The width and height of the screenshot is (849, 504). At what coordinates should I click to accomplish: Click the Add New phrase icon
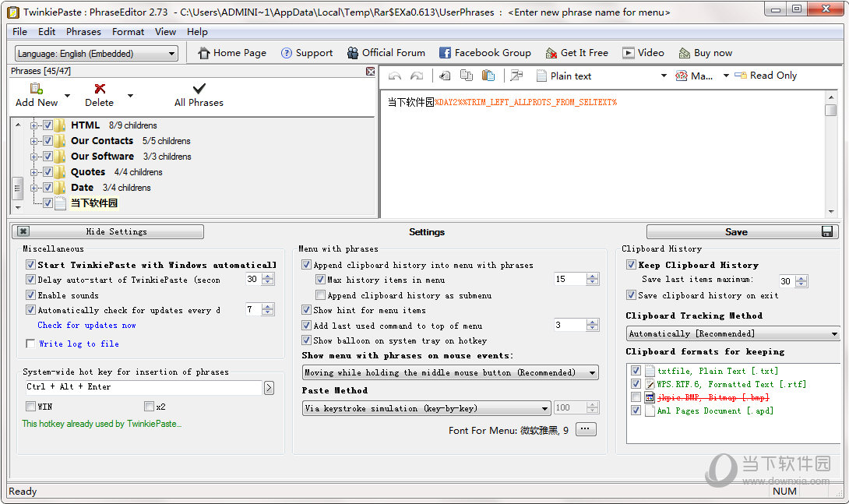click(x=37, y=88)
